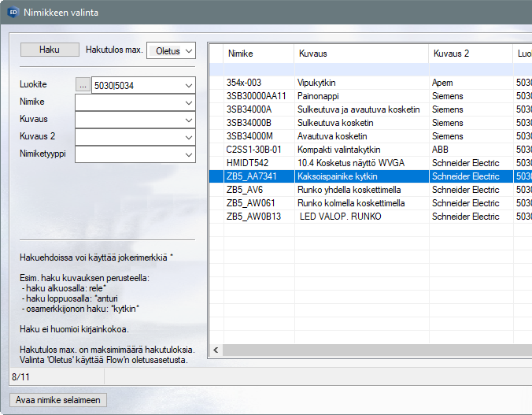Sort by the Kuvaus 2 column header
Image resolution: width=532 pixels, height=415 pixels.
(x=470, y=54)
